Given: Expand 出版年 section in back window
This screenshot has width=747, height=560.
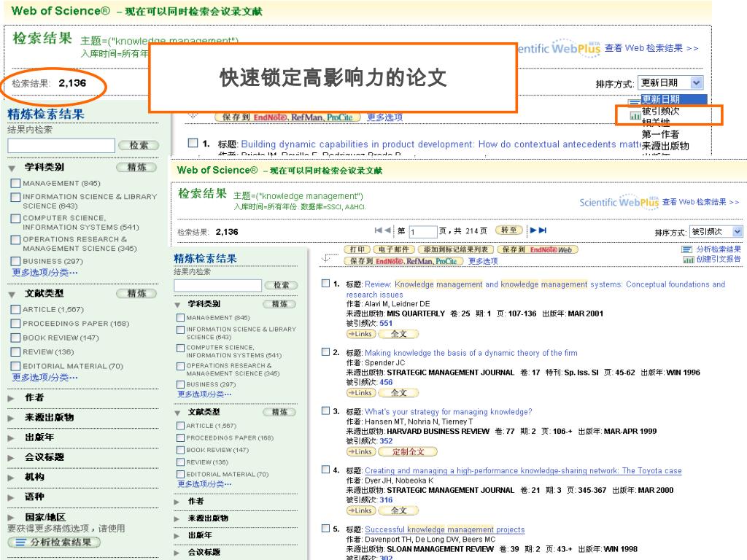Looking at the screenshot, I should pyautogui.click(x=11, y=437).
